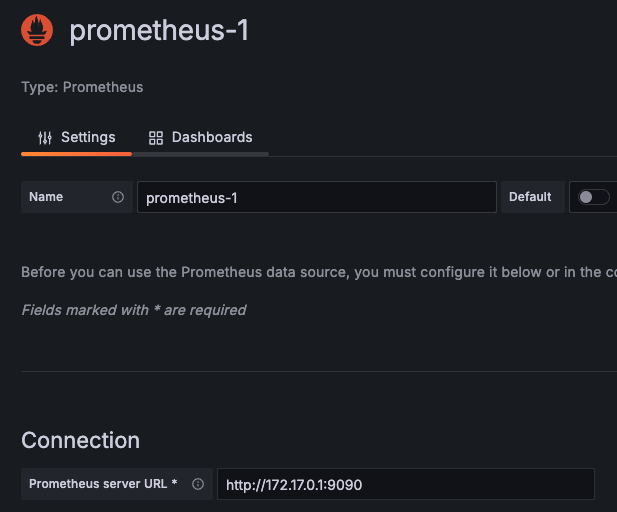
Task: Click the 'Fields marked with * are required' note
Action: pyautogui.click(x=134, y=310)
